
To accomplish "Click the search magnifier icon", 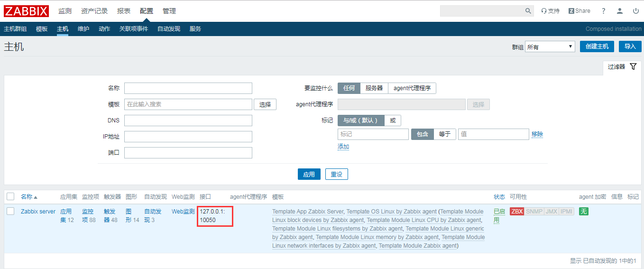I will [x=528, y=11].
